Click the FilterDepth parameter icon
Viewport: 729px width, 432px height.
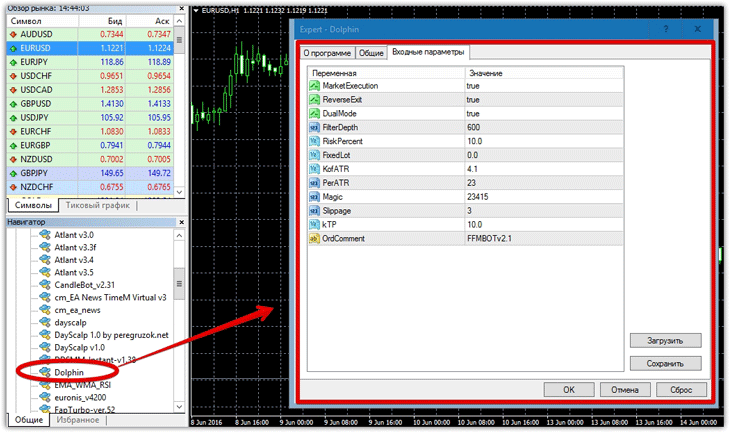click(314, 128)
